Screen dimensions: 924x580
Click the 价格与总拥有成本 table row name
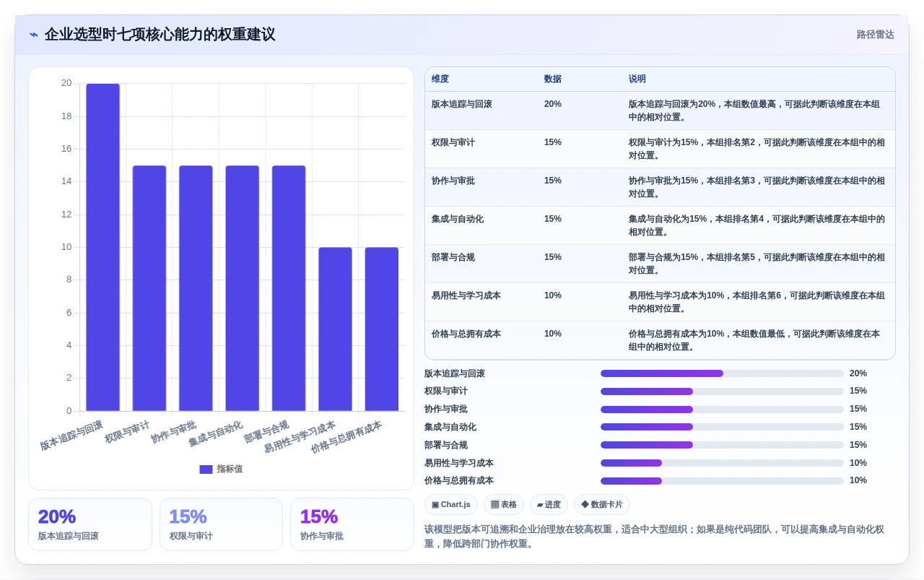tap(466, 334)
